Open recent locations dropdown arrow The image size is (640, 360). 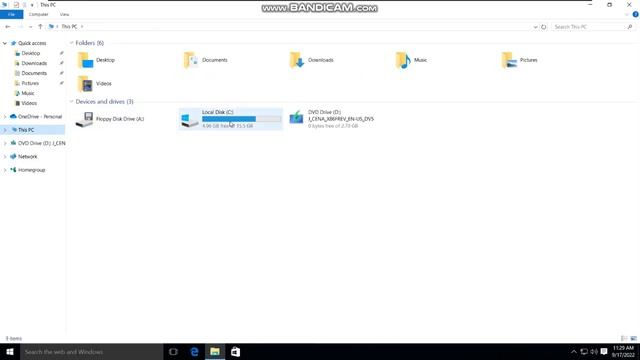click(30, 27)
